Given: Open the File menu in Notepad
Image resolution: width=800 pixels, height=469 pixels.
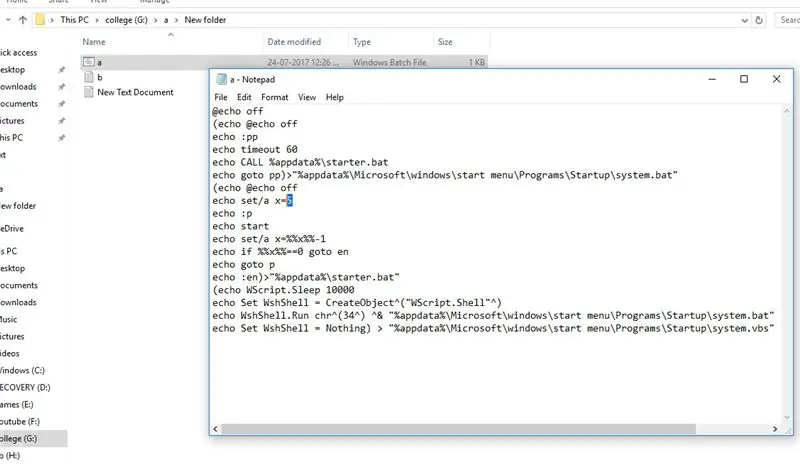Looking at the screenshot, I should coord(220,97).
